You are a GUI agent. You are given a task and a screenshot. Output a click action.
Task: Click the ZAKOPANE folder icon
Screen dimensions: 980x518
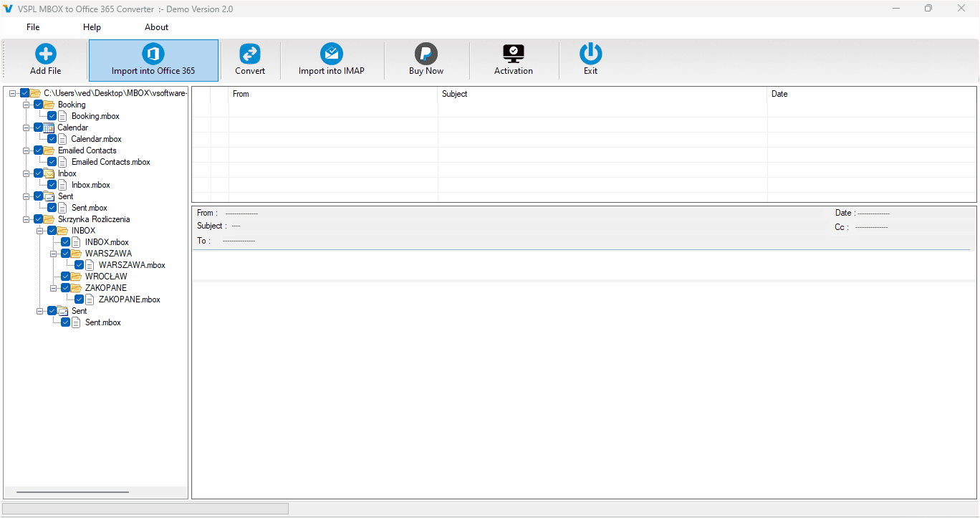[76, 288]
